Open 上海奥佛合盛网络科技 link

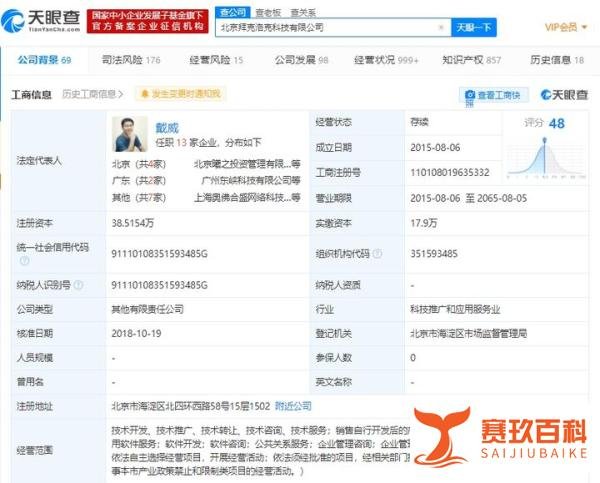tap(247, 197)
